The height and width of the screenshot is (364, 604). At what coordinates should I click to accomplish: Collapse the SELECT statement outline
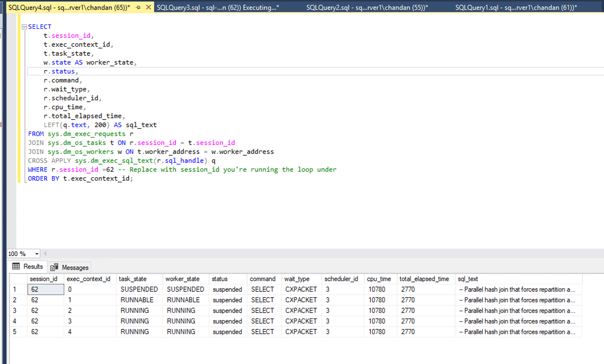(x=24, y=27)
